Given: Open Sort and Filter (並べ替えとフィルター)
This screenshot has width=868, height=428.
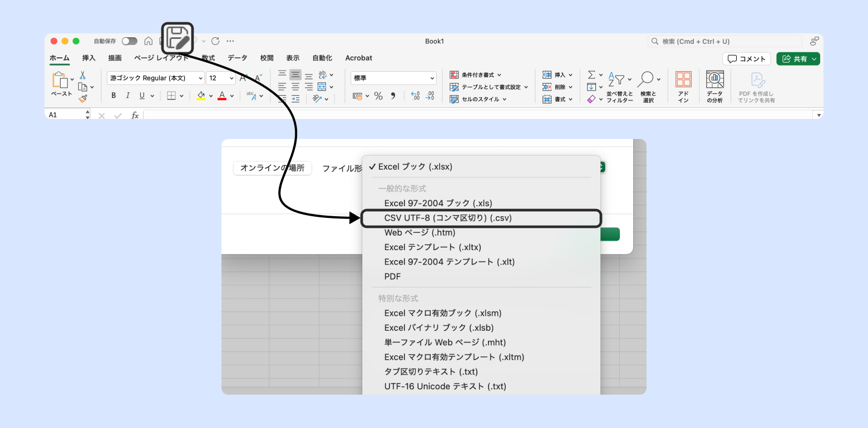Looking at the screenshot, I should click(x=619, y=87).
